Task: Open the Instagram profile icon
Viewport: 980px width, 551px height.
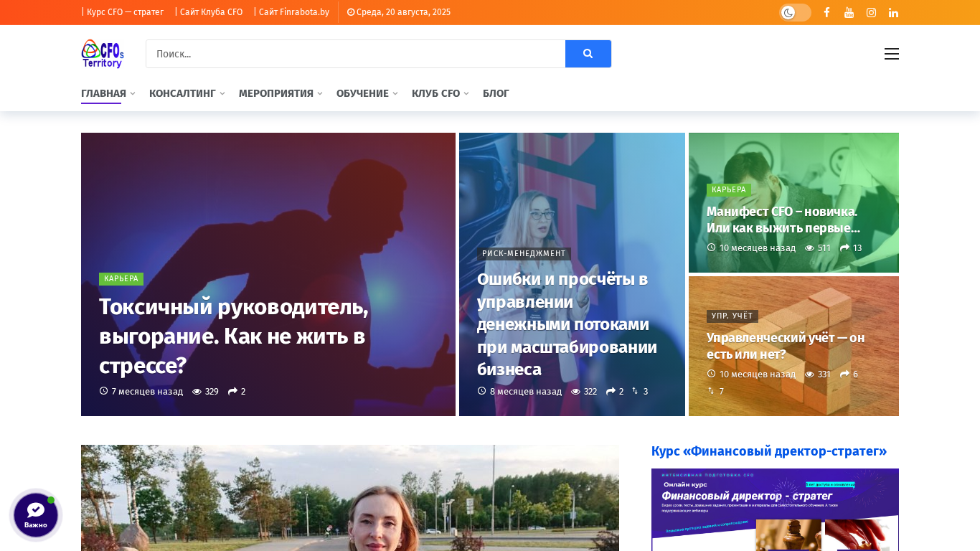Action: (871, 12)
